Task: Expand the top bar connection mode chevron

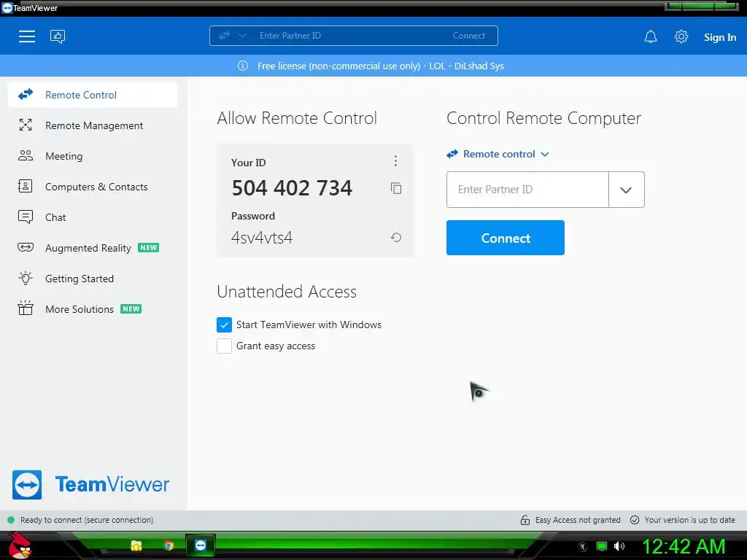Action: click(x=242, y=36)
